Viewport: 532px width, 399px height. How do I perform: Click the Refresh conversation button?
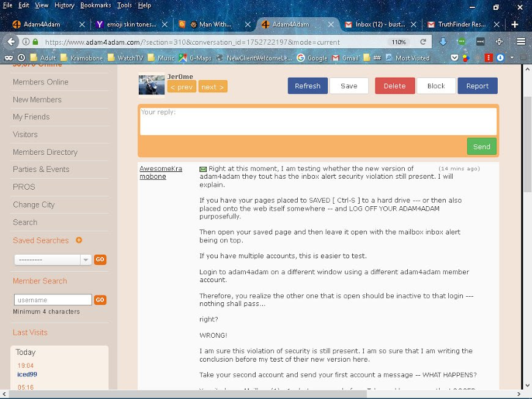308,86
